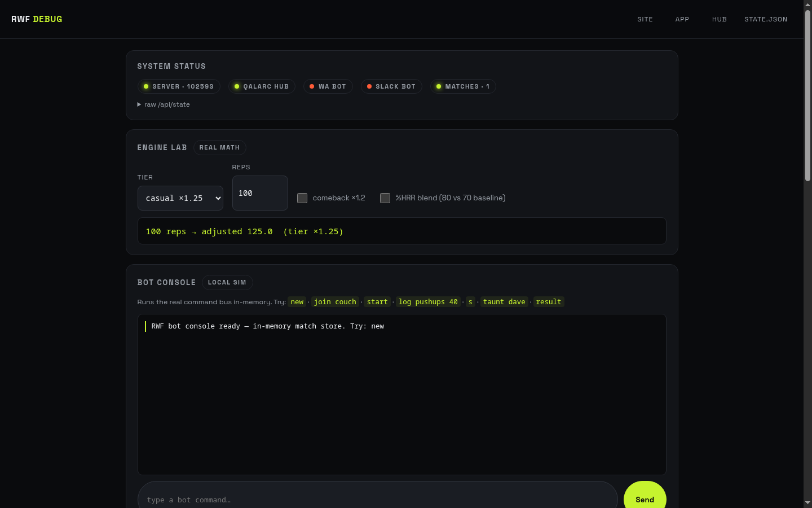Viewport: 812px width, 508px height.
Task: Focus the REPS input field
Action: pyautogui.click(x=260, y=193)
